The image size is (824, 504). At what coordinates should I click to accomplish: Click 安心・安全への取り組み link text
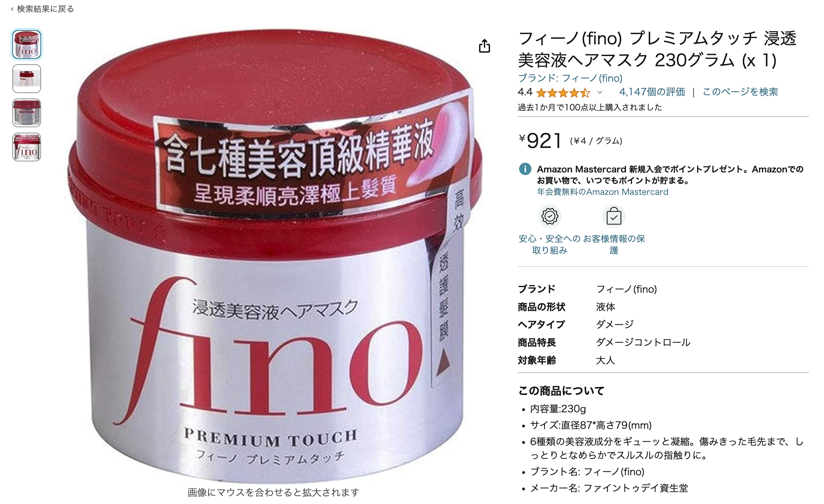tap(550, 244)
